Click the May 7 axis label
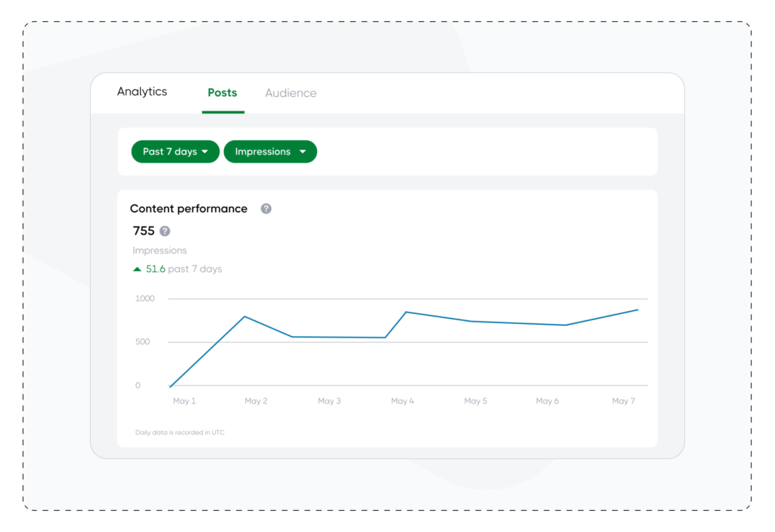The image size is (775, 532). click(624, 401)
